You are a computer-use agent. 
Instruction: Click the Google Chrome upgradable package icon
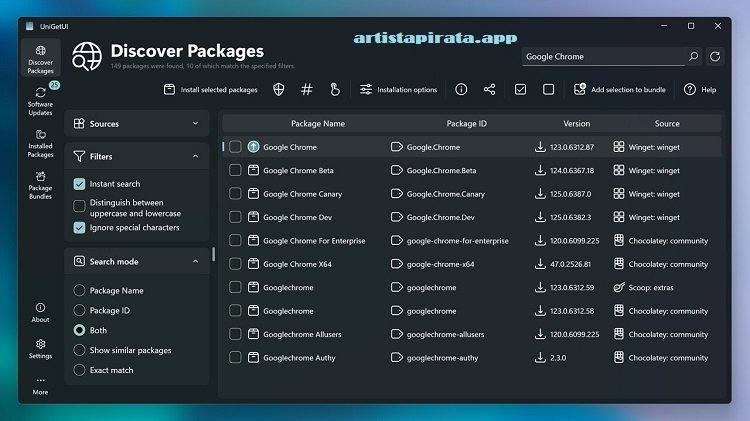(x=254, y=147)
